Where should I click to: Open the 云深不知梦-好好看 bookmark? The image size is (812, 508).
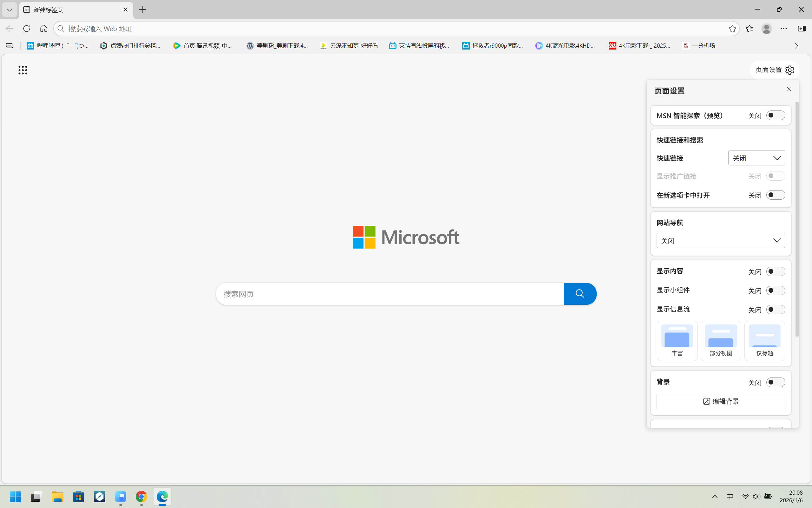(x=349, y=46)
